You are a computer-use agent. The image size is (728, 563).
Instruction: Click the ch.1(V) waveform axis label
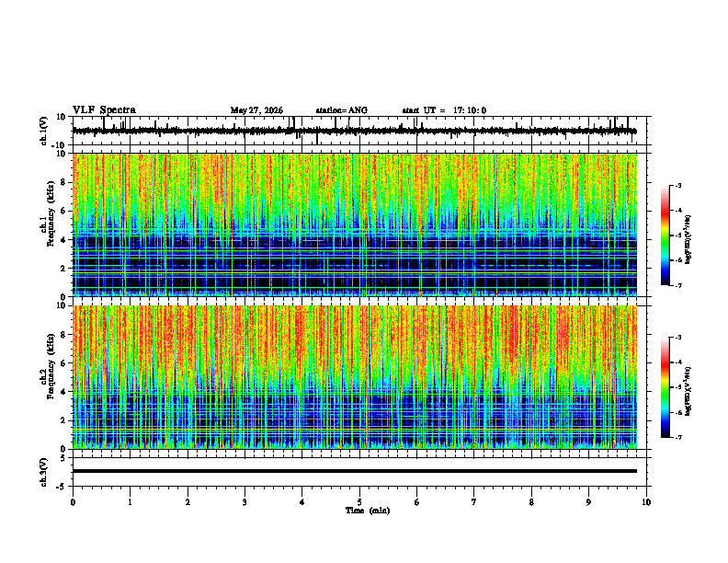point(44,131)
